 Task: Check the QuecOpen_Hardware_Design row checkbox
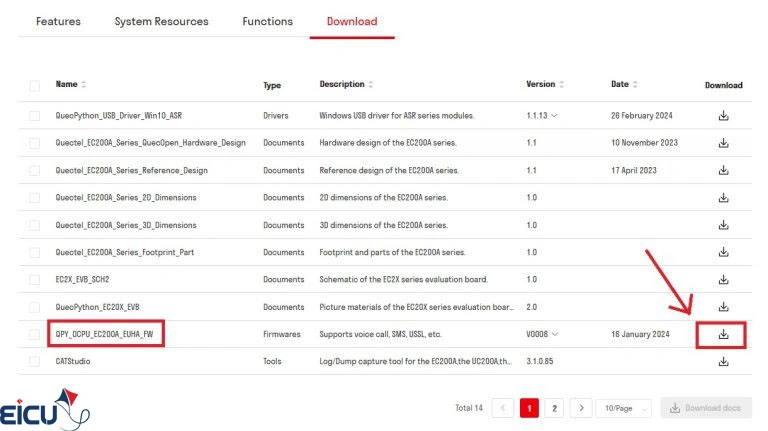click(x=34, y=143)
